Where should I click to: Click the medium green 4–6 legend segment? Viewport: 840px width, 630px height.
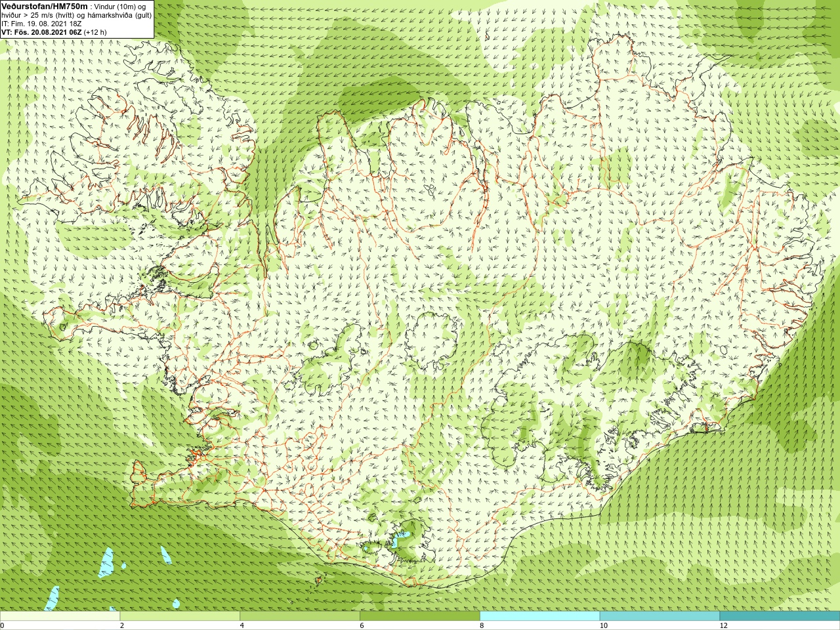point(300,616)
